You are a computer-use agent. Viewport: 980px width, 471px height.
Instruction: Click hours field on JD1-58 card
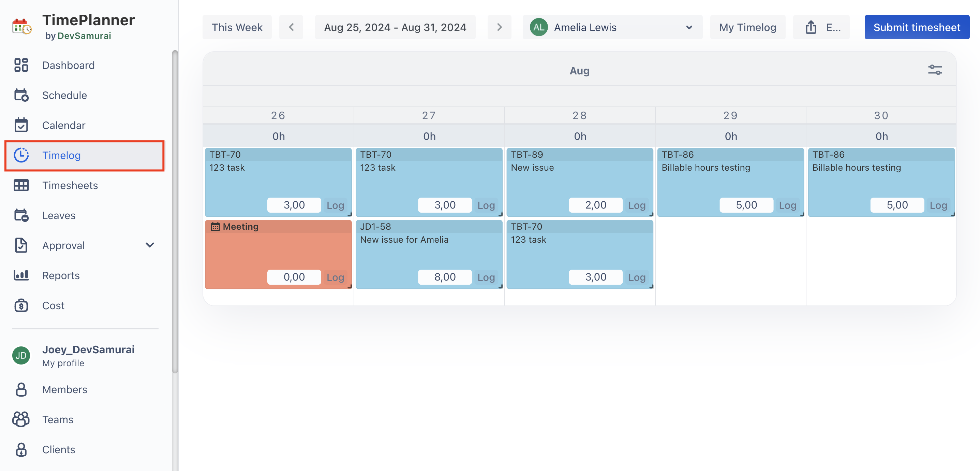[x=444, y=277]
